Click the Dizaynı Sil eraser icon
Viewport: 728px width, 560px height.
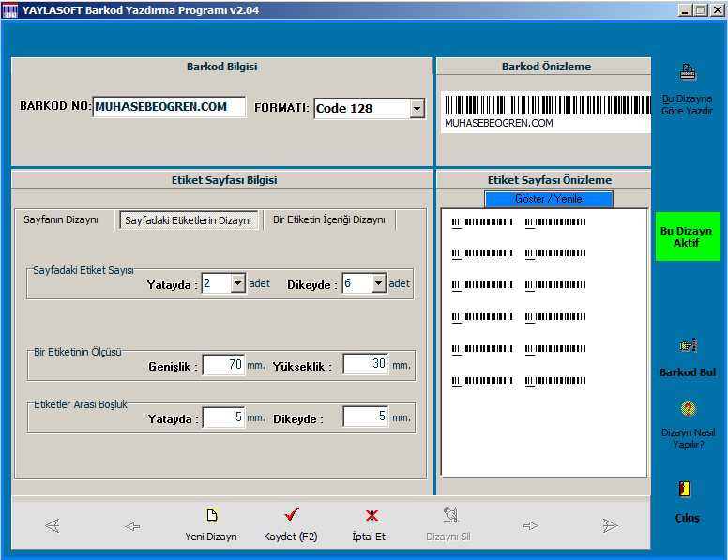(x=451, y=514)
